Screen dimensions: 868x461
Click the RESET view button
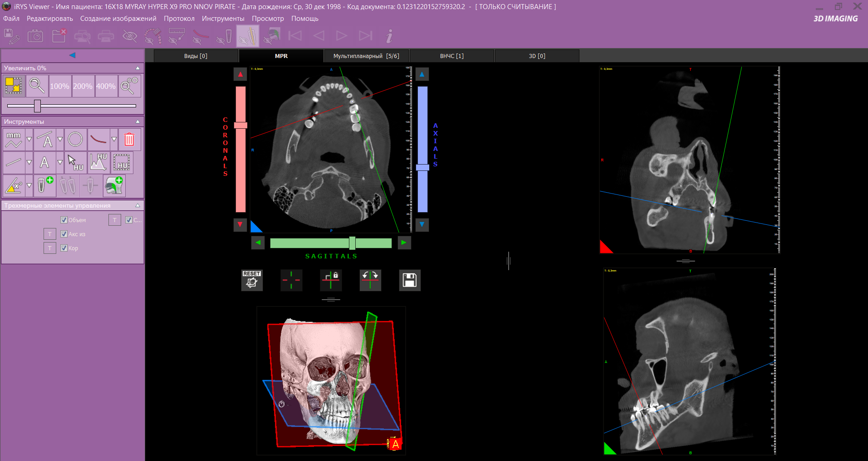point(252,280)
